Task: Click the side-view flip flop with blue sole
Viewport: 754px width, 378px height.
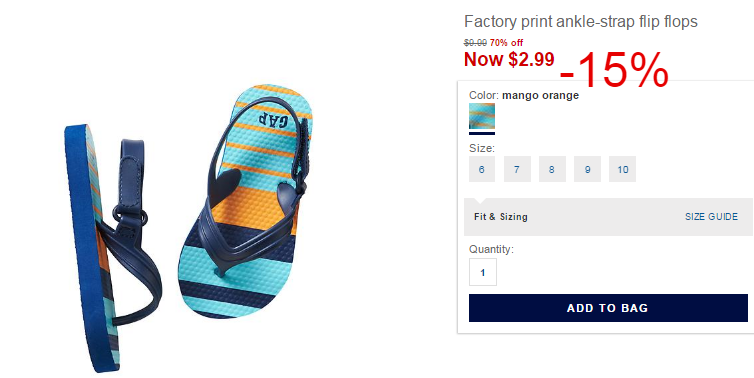Action: click(x=113, y=248)
